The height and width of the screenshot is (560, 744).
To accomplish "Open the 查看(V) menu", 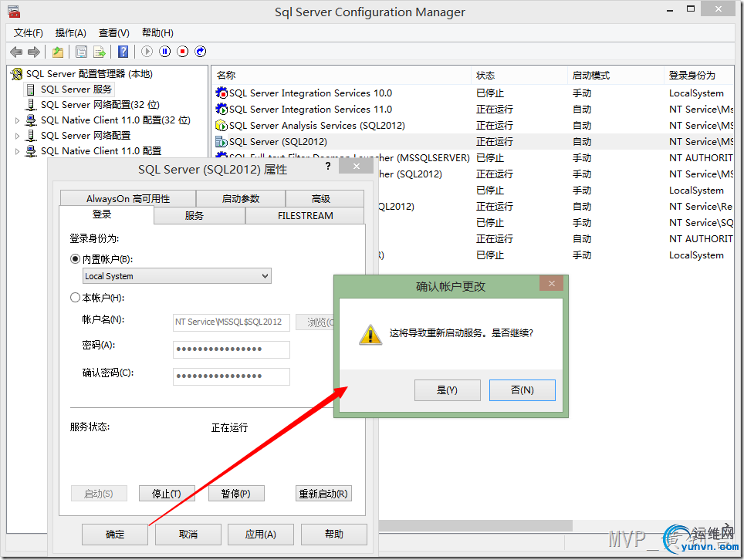I will point(114,32).
